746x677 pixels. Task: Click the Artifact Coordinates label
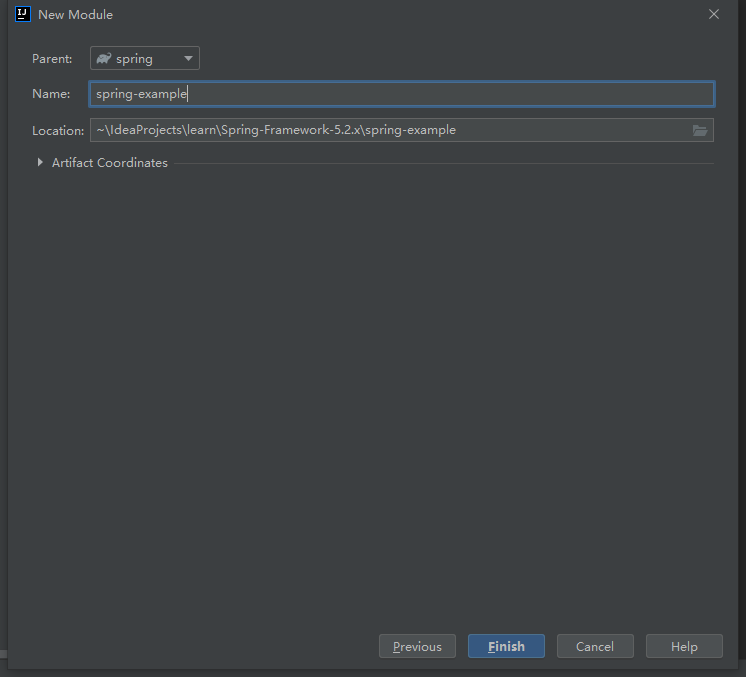click(109, 163)
